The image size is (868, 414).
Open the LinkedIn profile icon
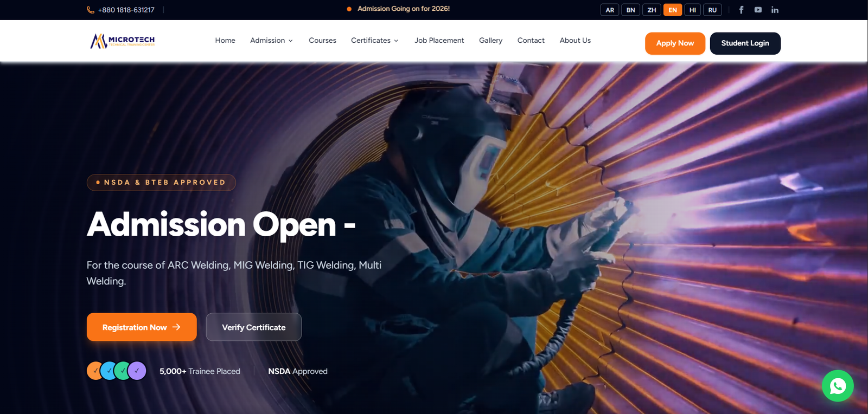tap(775, 10)
